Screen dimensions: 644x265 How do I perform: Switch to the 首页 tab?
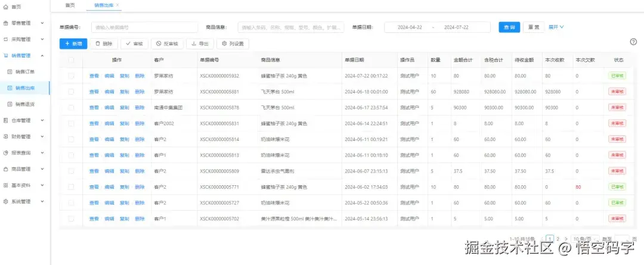70,5
